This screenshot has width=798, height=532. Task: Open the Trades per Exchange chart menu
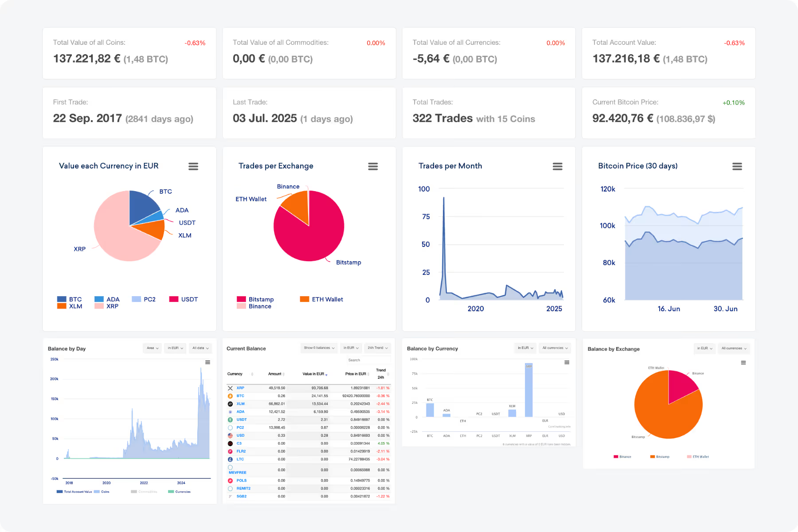coord(373,166)
